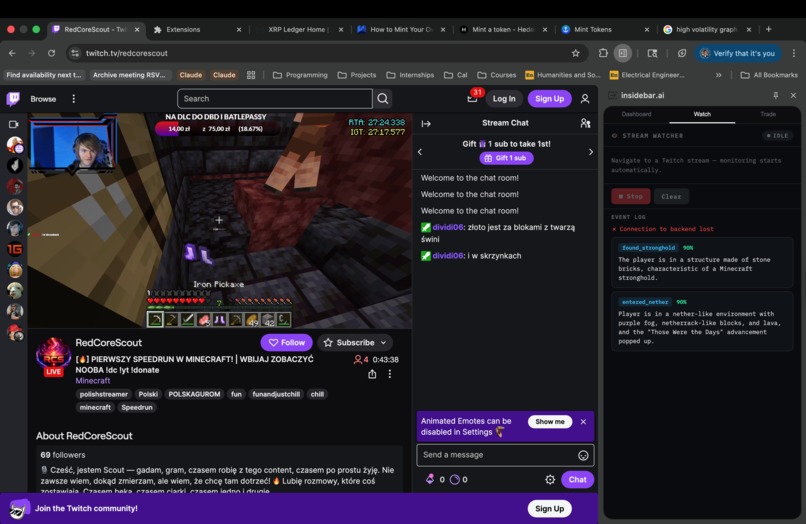Click the Bits icon below chat

point(430,479)
